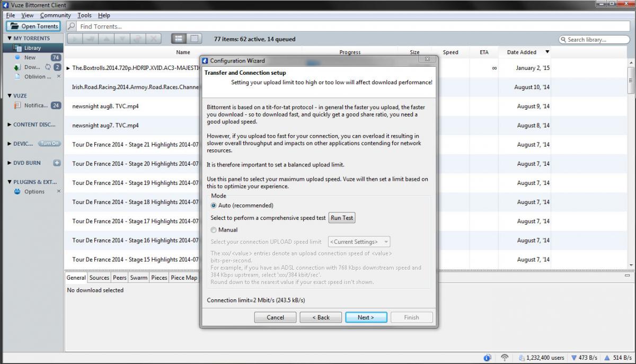Click the download speed down-arrow icon
The height and width of the screenshot is (364, 636).
tap(574, 358)
